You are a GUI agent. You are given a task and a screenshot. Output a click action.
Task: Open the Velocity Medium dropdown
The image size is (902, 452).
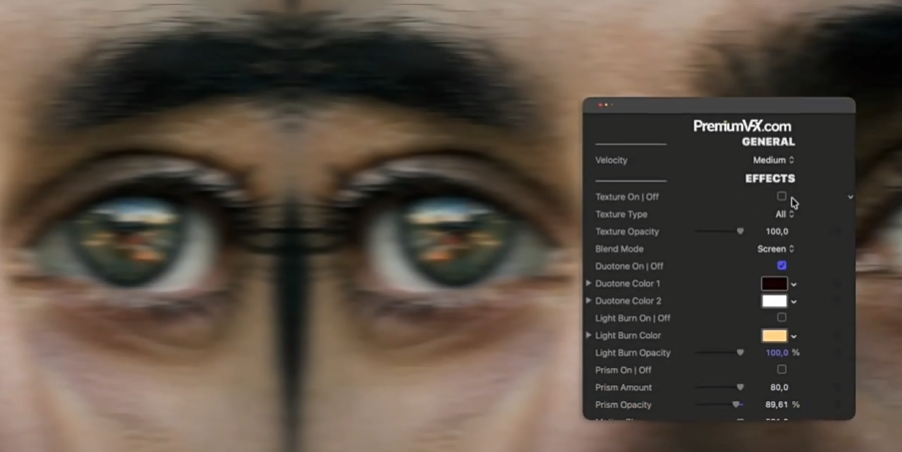point(773,160)
